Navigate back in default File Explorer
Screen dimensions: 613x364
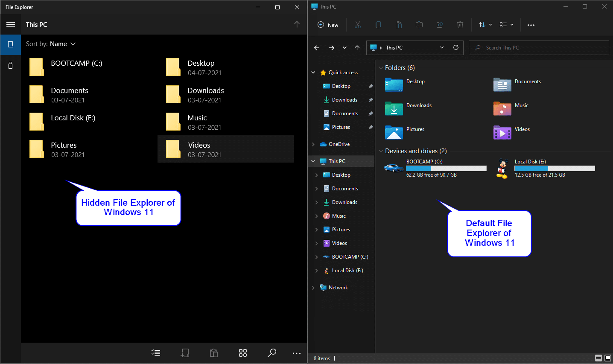[x=317, y=48]
